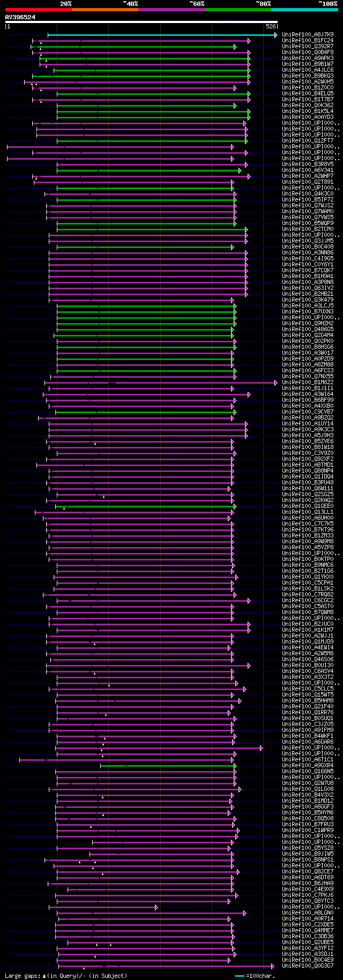Click the UniRef100_Q3K479 label
Viewport: 343px width, 980px height.
(x=308, y=300)
